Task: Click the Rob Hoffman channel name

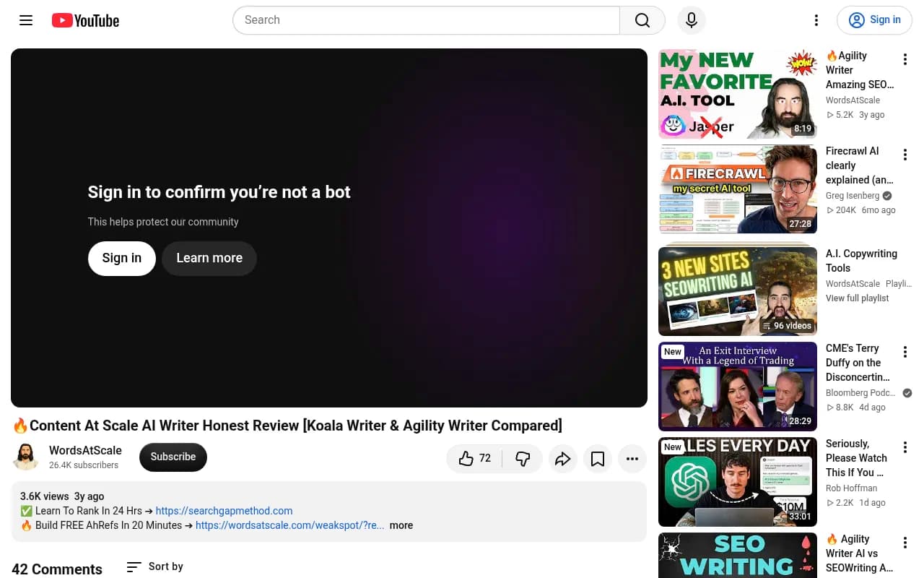Action: tap(852, 488)
